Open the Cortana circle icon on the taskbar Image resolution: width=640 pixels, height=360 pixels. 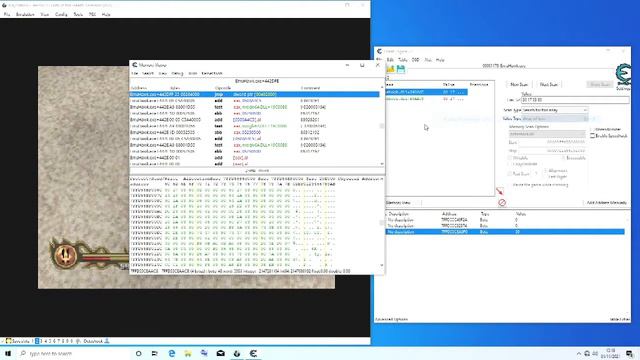tap(138, 353)
